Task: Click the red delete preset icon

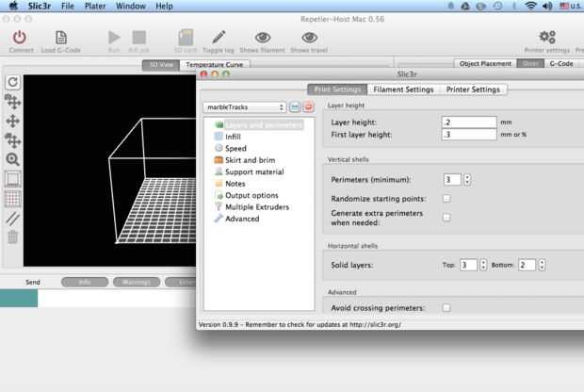Action: [308, 106]
